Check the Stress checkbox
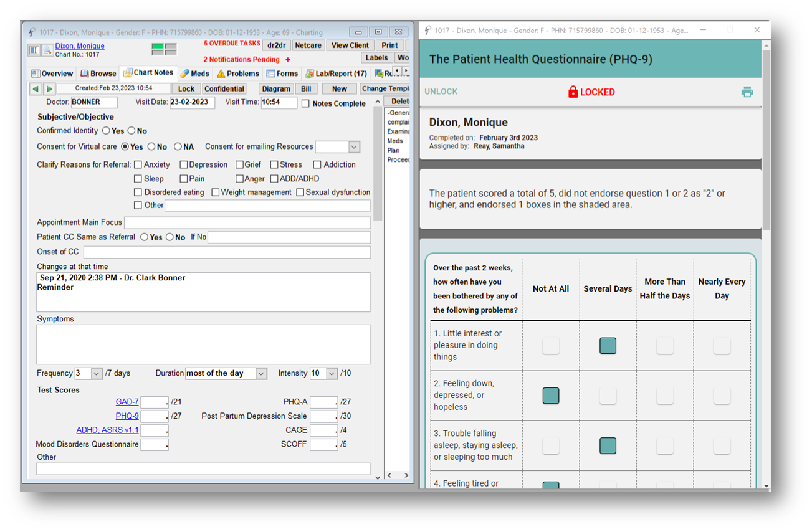This screenshot has width=812, height=532. click(274, 165)
